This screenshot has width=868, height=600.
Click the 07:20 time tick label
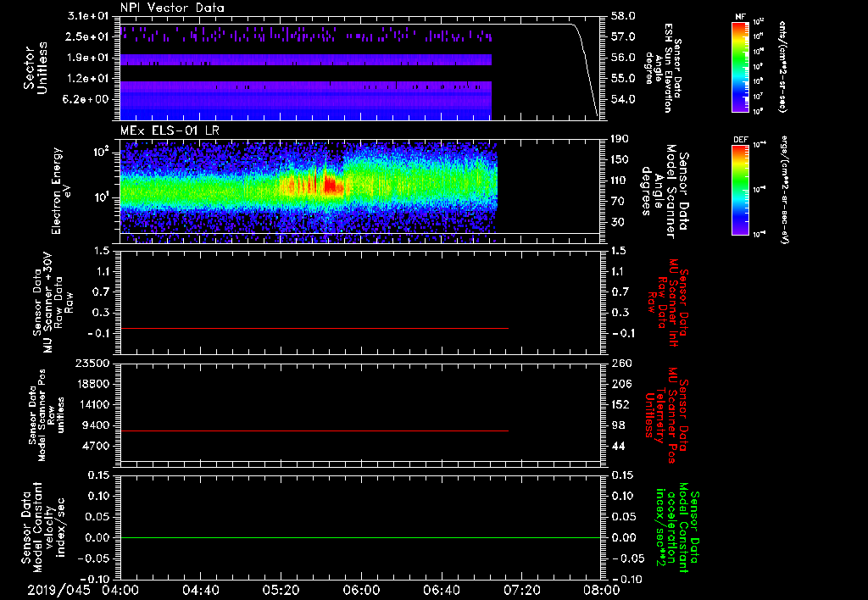click(521, 590)
